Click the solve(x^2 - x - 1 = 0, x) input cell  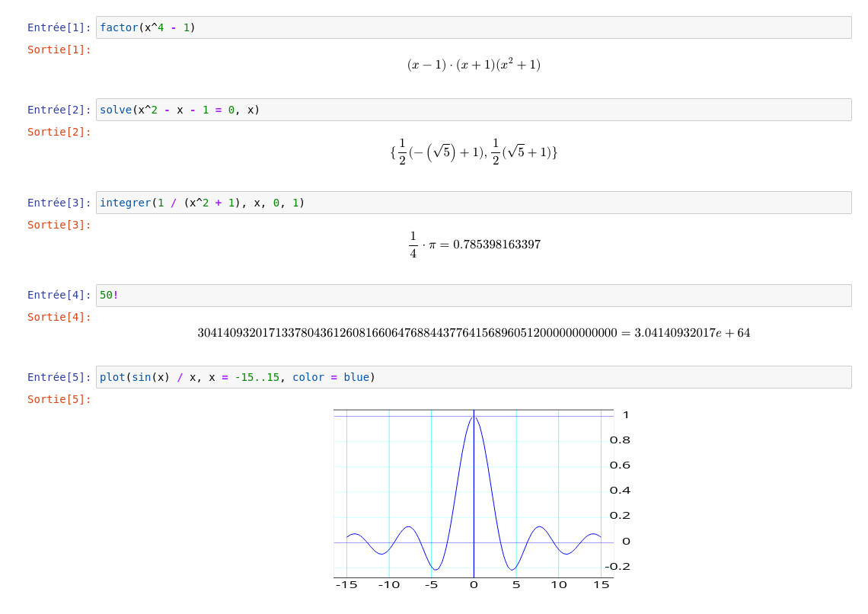point(474,110)
